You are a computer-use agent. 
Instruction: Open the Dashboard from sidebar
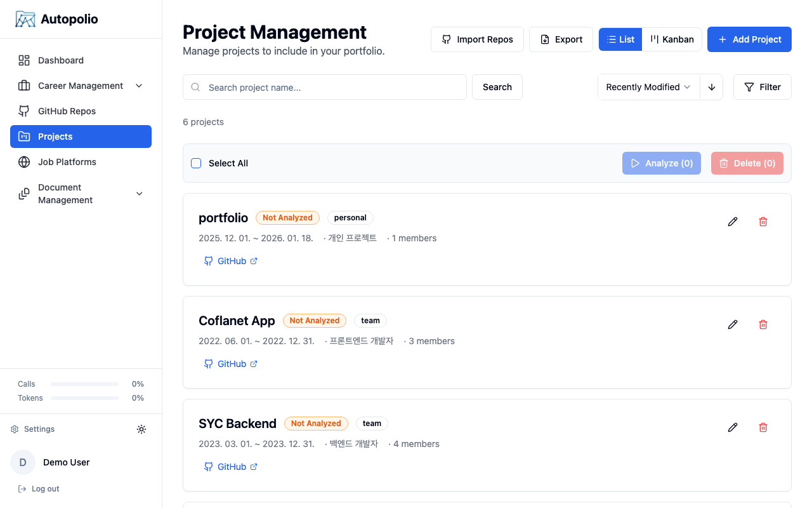tap(60, 60)
